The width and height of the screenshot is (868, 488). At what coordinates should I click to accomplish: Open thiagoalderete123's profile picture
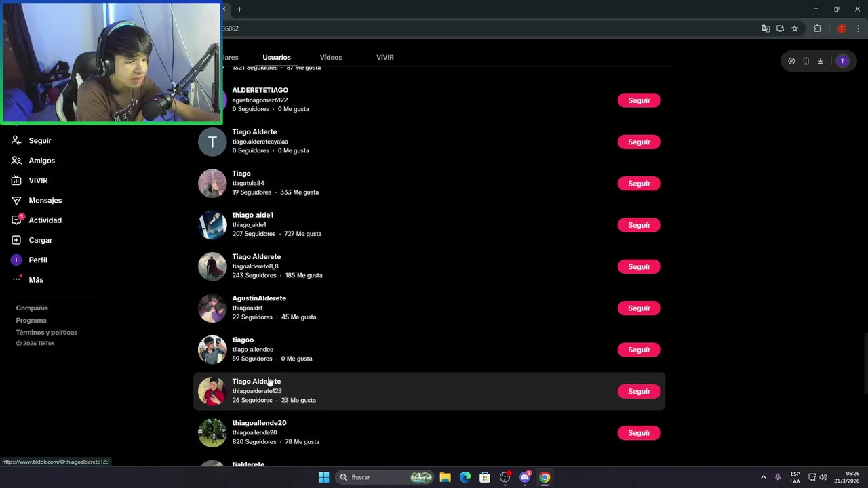tap(212, 391)
